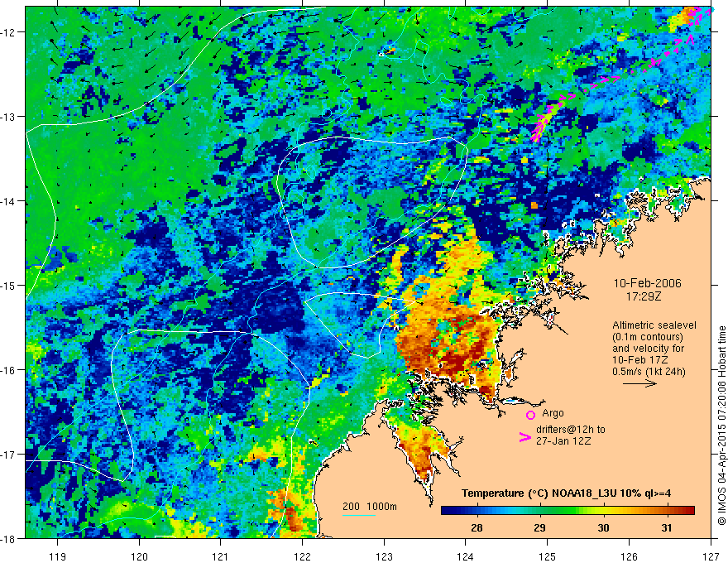Click the '0.5m/s (1kt 24h)' label

[x=649, y=372]
